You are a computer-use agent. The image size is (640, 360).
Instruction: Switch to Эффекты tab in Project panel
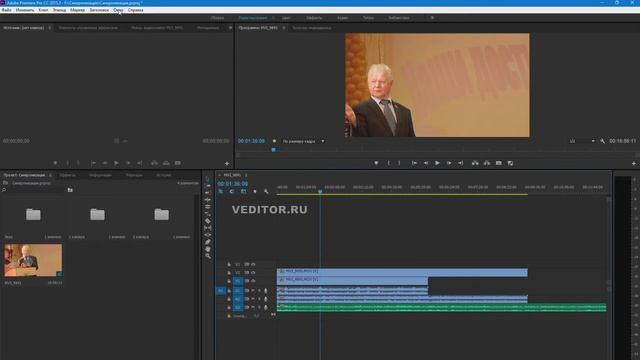point(68,175)
